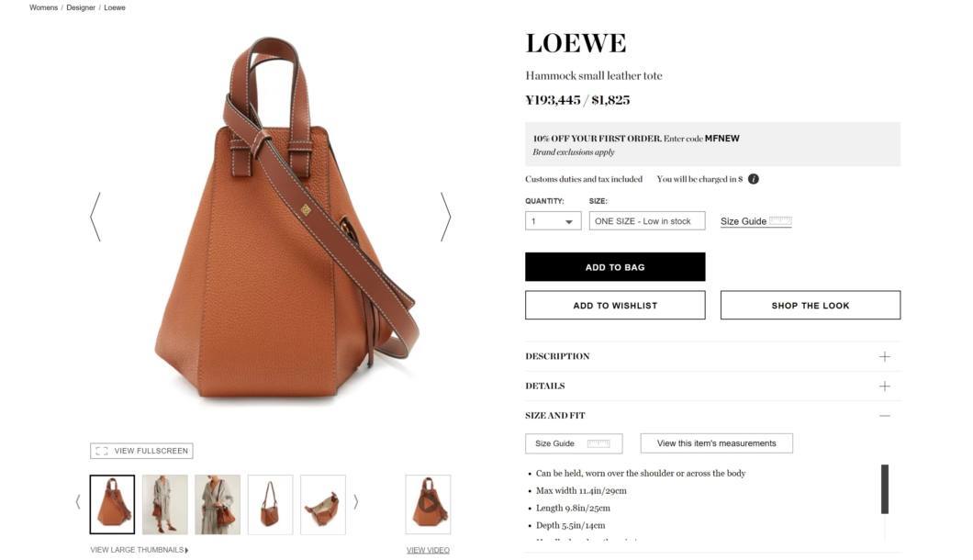Expand the Details section

tap(712, 386)
